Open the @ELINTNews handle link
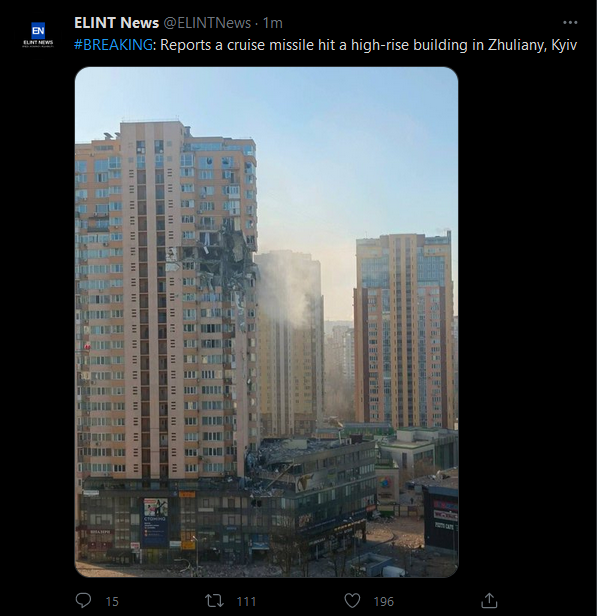Screen dimensions: 597x616 207,23
